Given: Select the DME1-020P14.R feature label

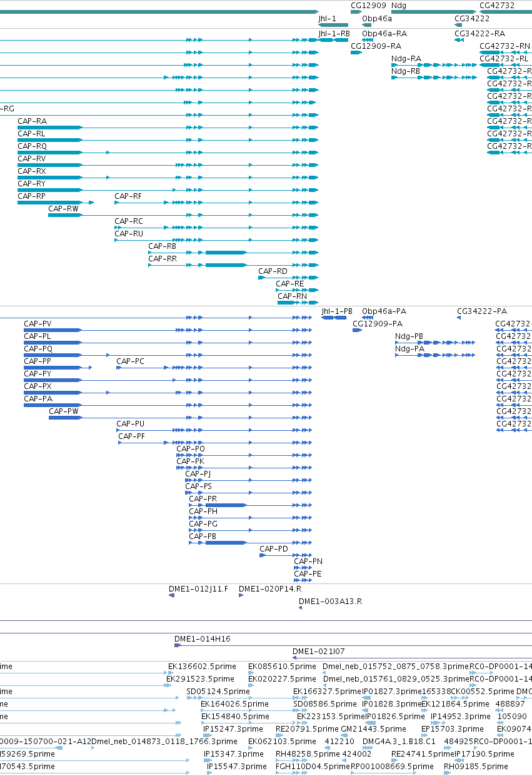Looking at the screenshot, I should pyautogui.click(x=270, y=589).
